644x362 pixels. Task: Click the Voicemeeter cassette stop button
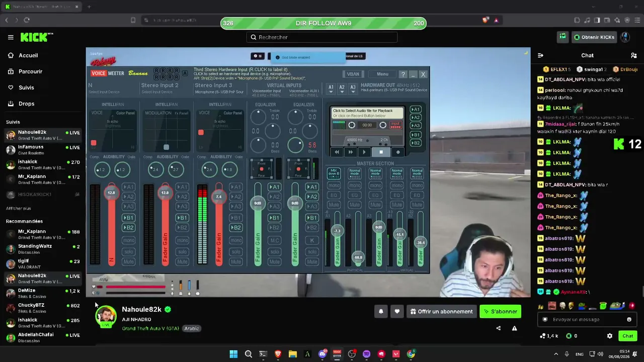(x=381, y=152)
